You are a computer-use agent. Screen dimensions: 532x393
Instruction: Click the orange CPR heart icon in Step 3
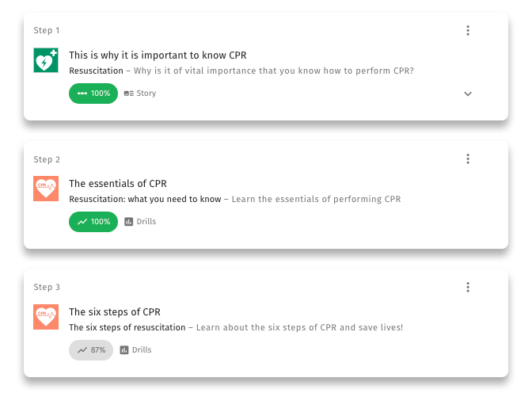pyautogui.click(x=46, y=317)
